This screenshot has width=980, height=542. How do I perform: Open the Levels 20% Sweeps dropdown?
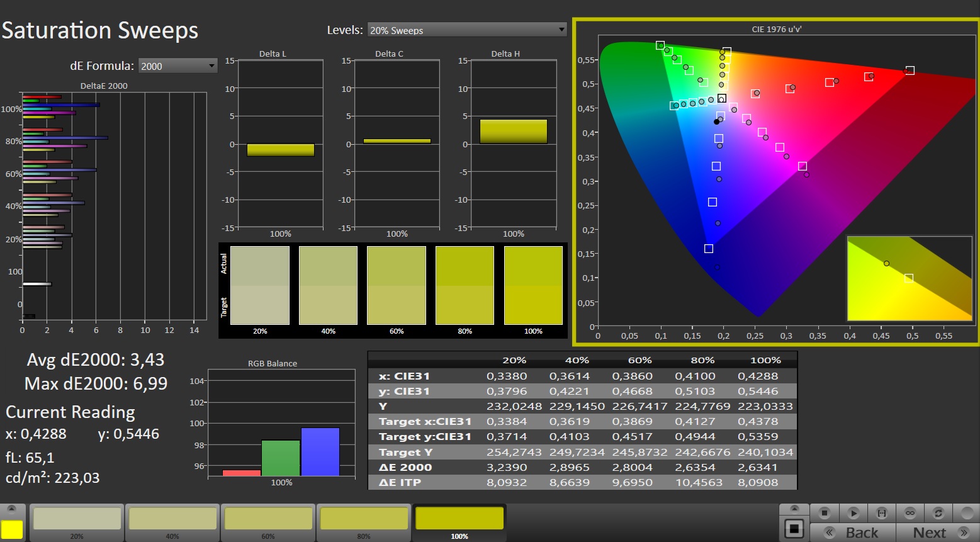[466, 30]
